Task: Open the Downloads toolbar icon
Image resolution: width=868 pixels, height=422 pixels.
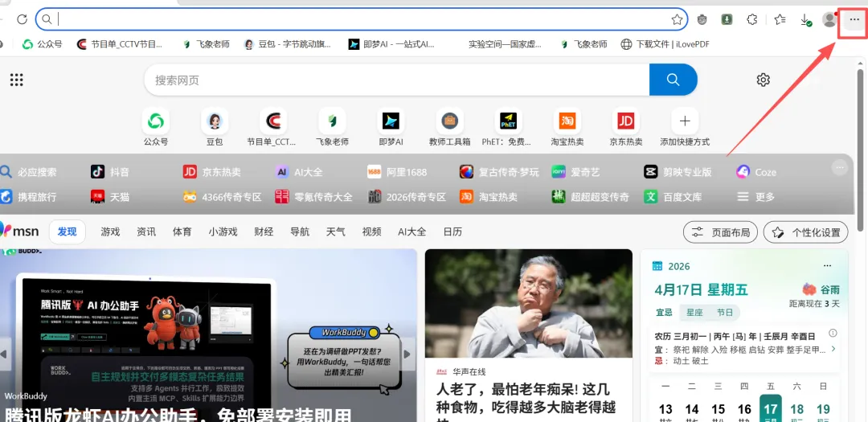Action: point(806,20)
